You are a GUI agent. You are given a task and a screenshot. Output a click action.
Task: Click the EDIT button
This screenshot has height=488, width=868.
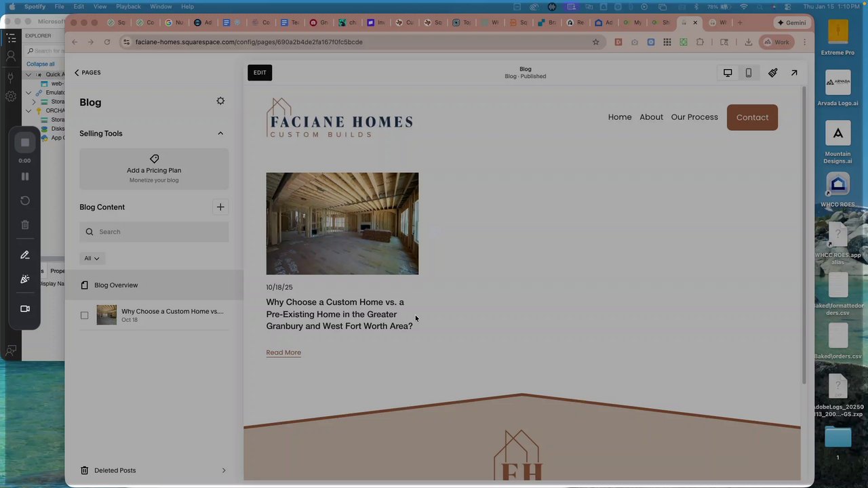(x=260, y=73)
